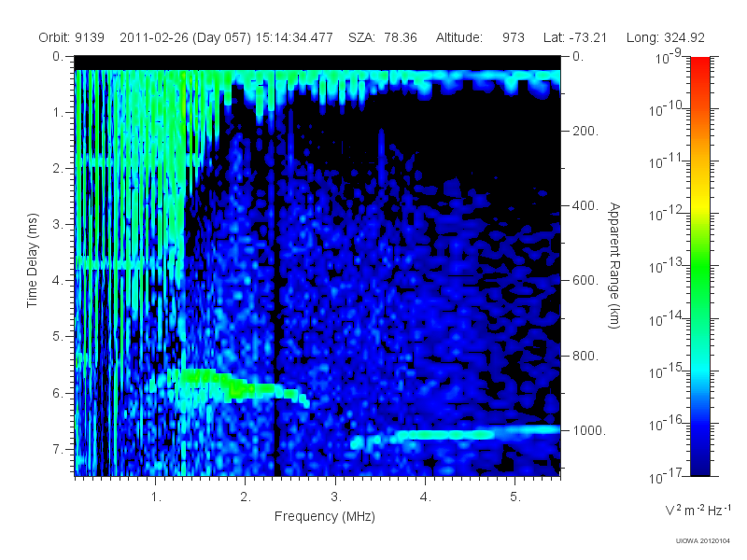
Task: Click the time delay tick label '7.'
Action: [58, 449]
